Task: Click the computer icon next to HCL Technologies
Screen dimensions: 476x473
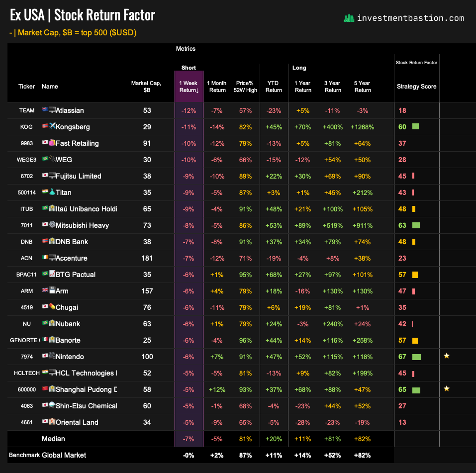Action: 52,372
